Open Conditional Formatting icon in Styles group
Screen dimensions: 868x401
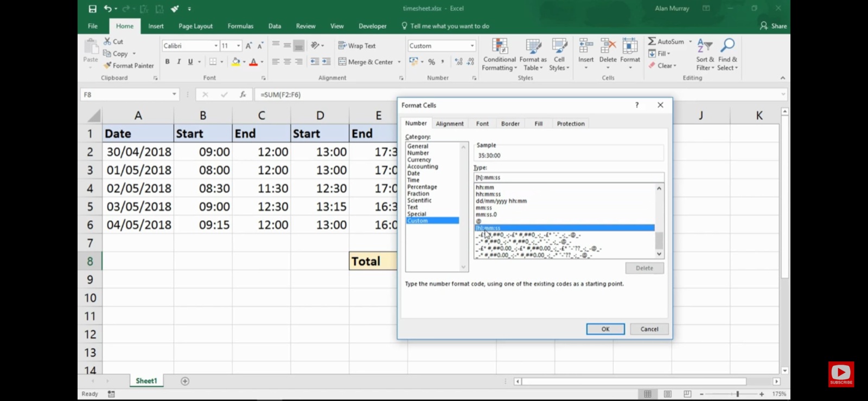tap(499, 47)
